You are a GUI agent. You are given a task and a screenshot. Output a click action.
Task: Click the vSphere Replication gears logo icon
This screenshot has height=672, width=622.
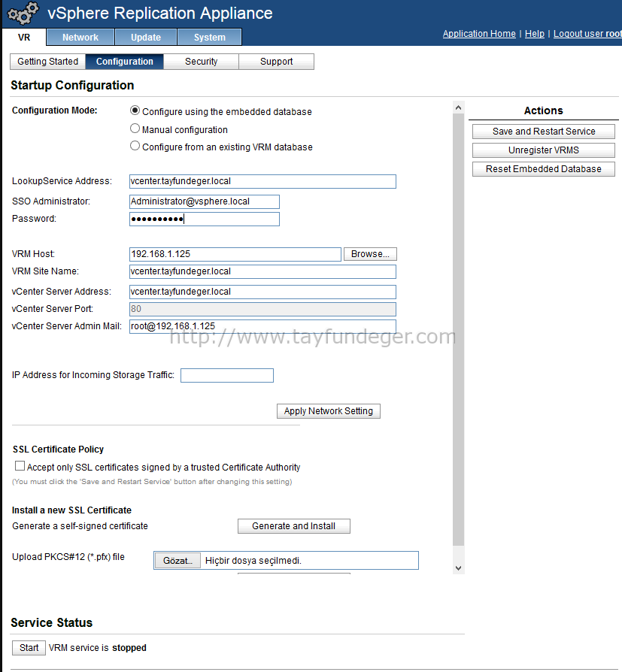click(x=23, y=13)
